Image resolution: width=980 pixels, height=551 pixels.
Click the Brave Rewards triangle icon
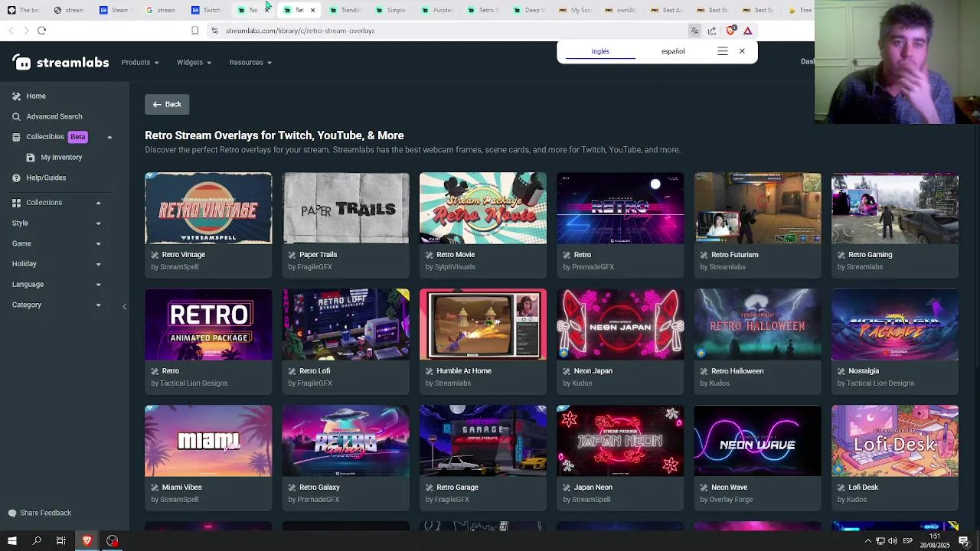(748, 31)
